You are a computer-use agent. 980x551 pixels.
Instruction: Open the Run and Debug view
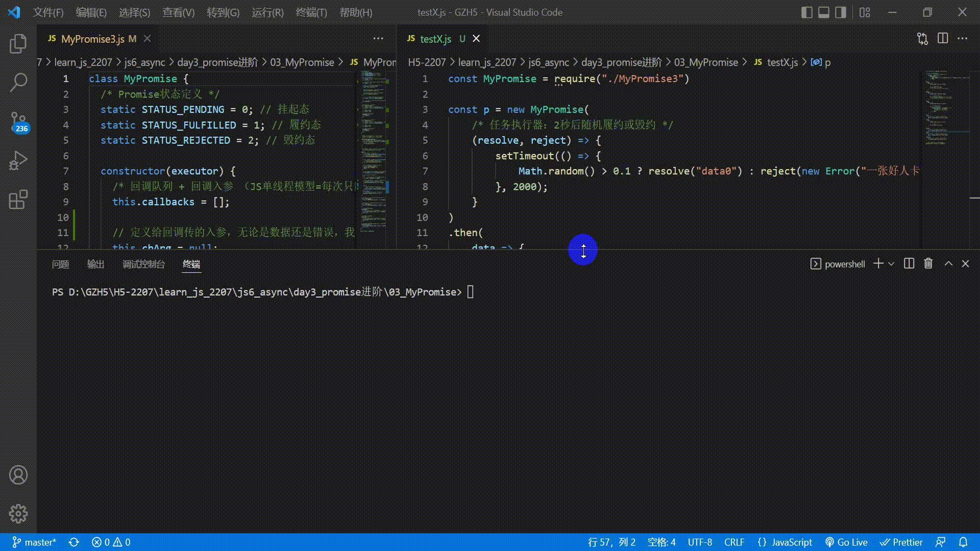coord(18,160)
